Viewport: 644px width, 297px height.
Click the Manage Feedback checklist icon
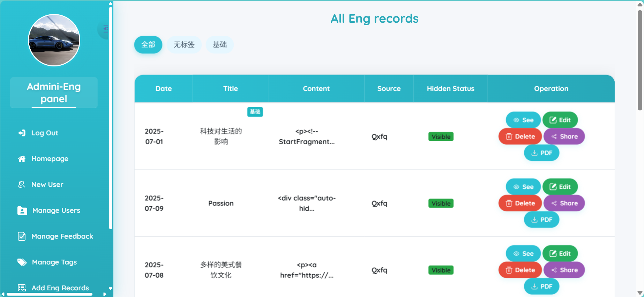[x=22, y=236]
